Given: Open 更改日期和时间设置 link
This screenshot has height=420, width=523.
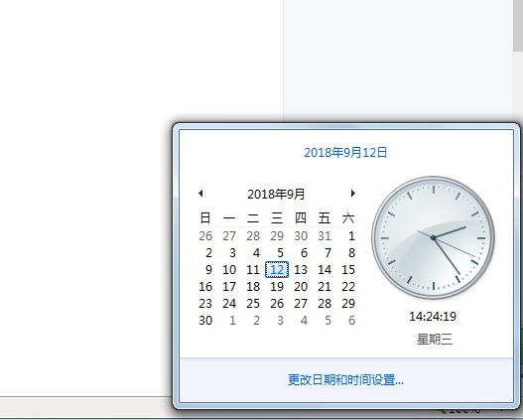Looking at the screenshot, I should tap(346, 379).
